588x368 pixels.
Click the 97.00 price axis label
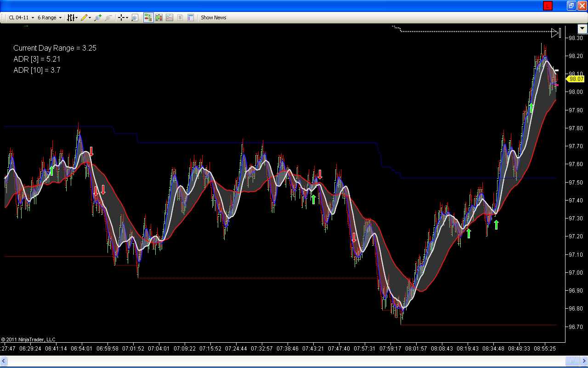pos(576,272)
